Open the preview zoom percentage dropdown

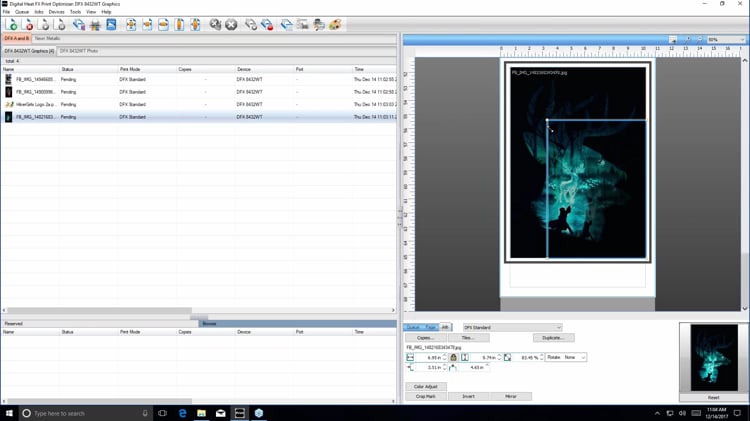(x=726, y=39)
